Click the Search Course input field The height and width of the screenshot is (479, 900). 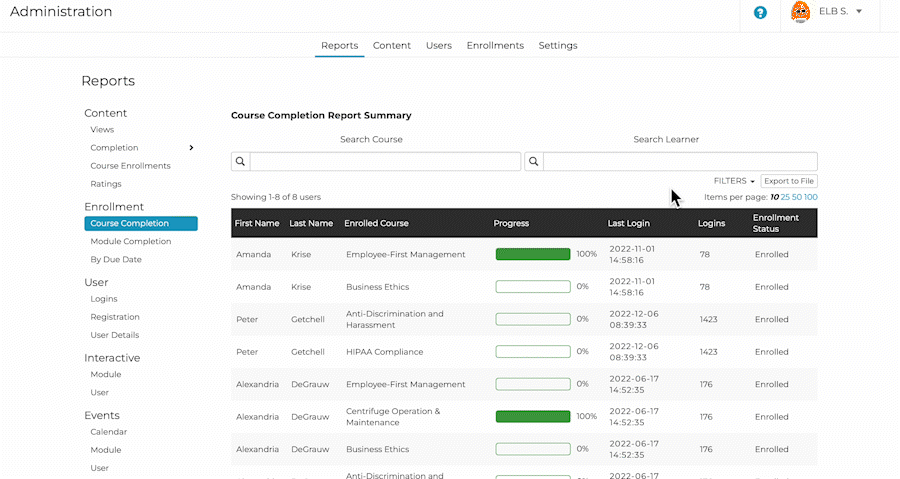pos(385,161)
